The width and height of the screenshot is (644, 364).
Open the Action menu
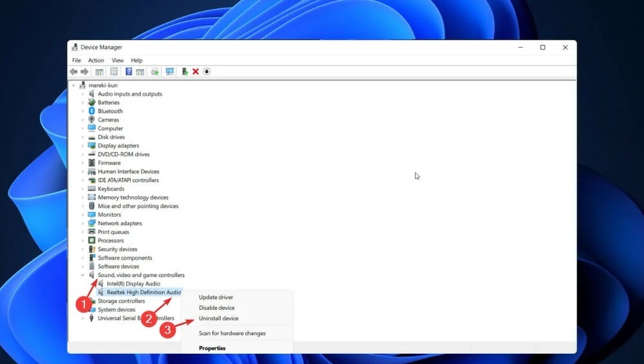click(x=96, y=60)
